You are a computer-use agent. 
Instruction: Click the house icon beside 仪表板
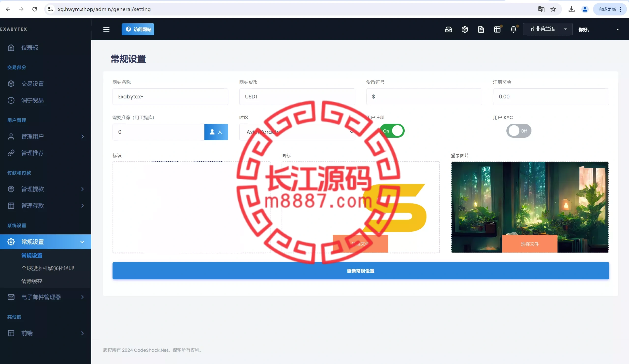point(11,48)
